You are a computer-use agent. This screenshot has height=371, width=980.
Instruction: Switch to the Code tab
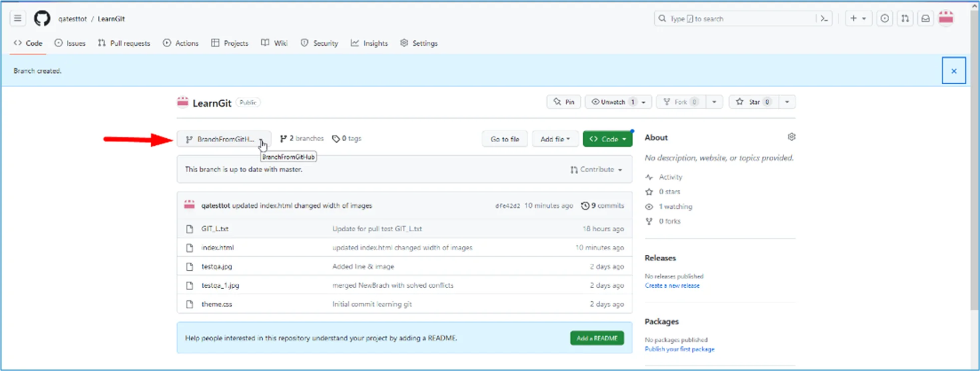(28, 43)
